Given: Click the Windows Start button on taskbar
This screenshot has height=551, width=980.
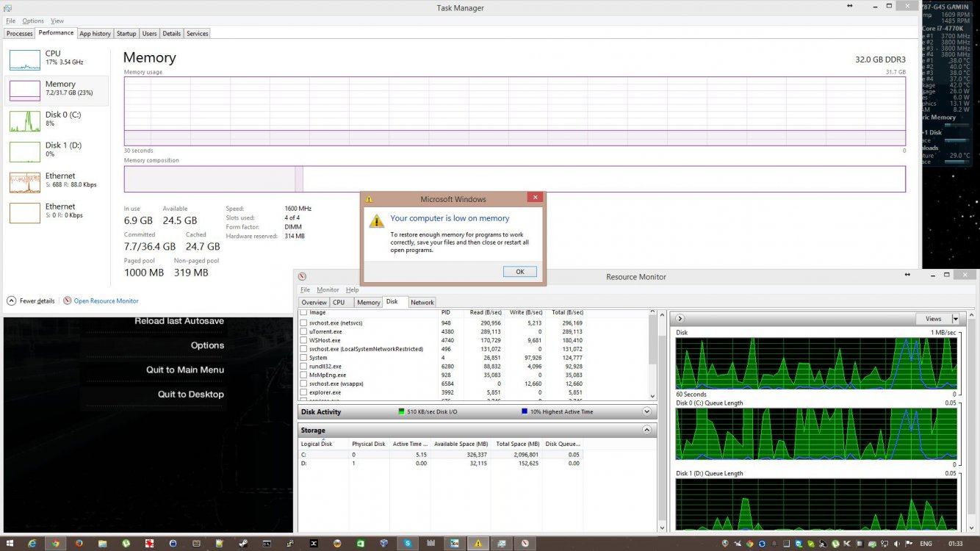Looking at the screenshot, I should (10, 543).
